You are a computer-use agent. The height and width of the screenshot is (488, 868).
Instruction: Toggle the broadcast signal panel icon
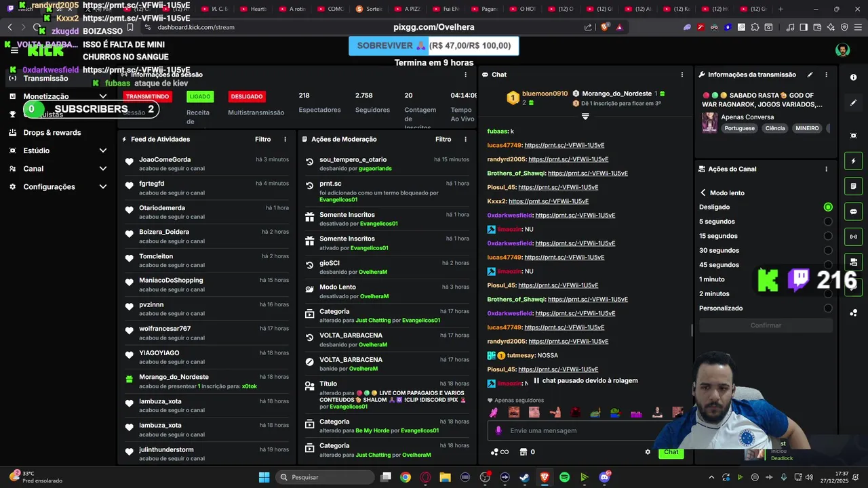[853, 237]
